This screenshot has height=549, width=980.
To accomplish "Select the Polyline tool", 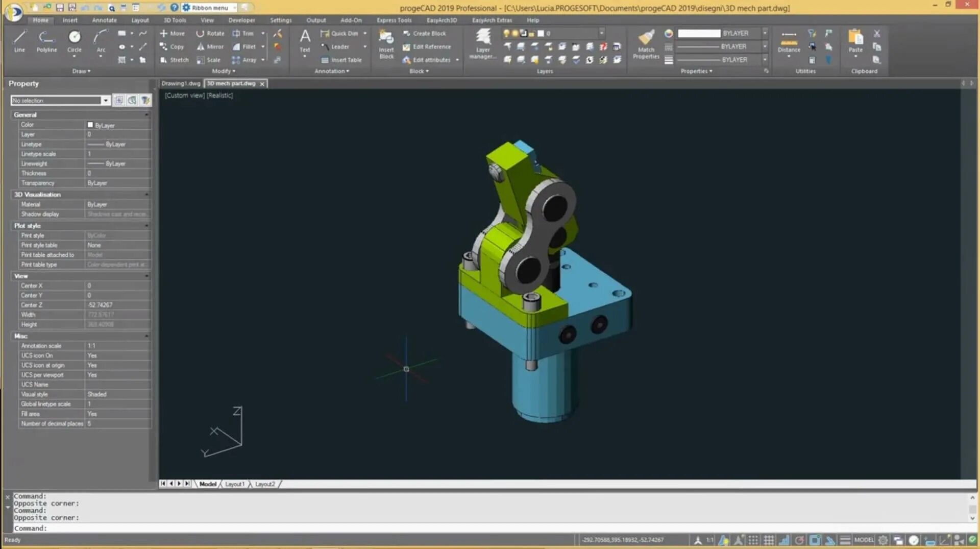I will coord(46,41).
